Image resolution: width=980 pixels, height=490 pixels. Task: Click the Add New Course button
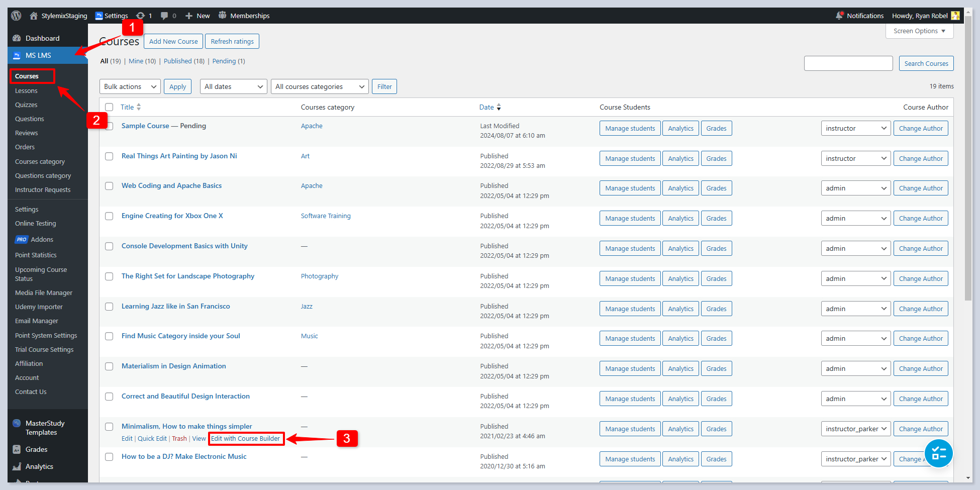pos(173,41)
